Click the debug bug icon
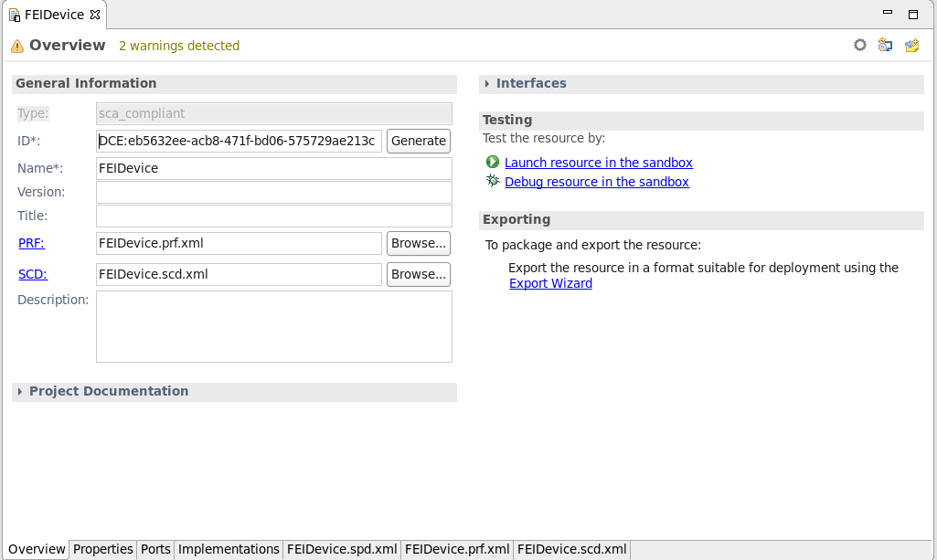The width and height of the screenshot is (937, 560). 493,182
